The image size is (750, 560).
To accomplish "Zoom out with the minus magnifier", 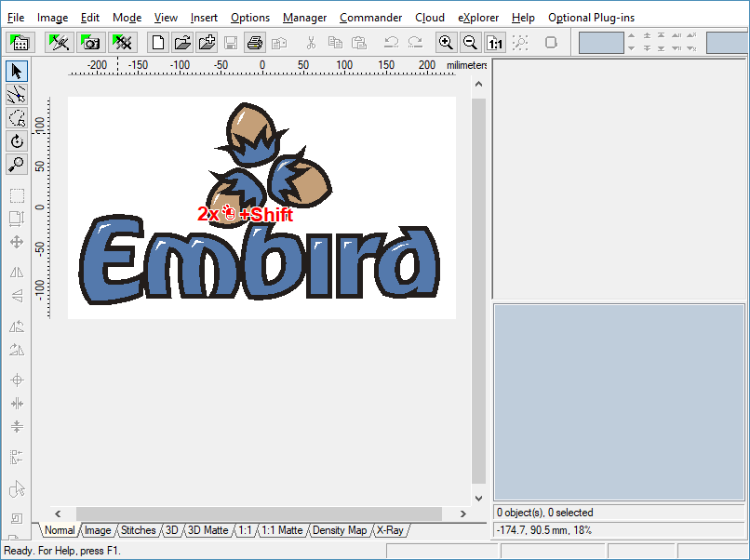I will [470, 43].
